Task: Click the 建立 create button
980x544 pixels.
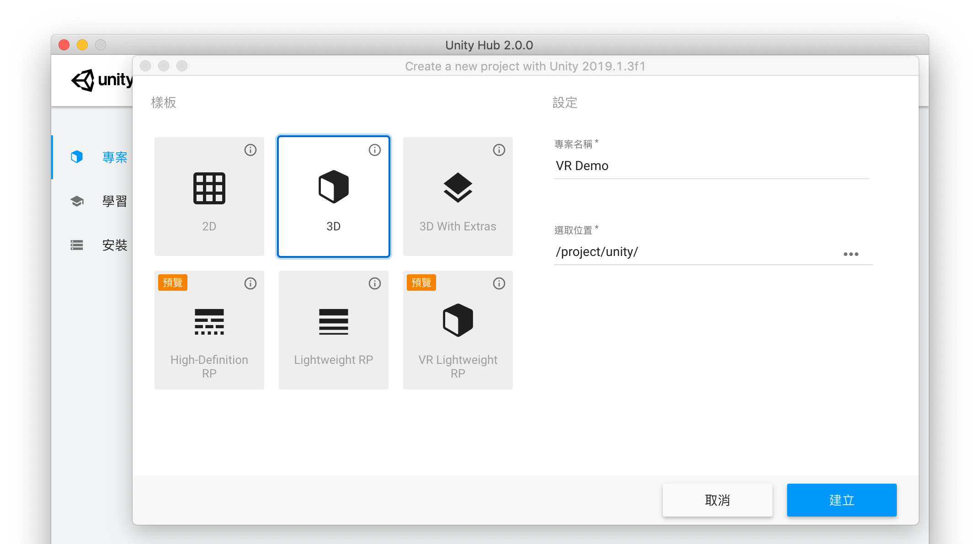Action: [842, 500]
